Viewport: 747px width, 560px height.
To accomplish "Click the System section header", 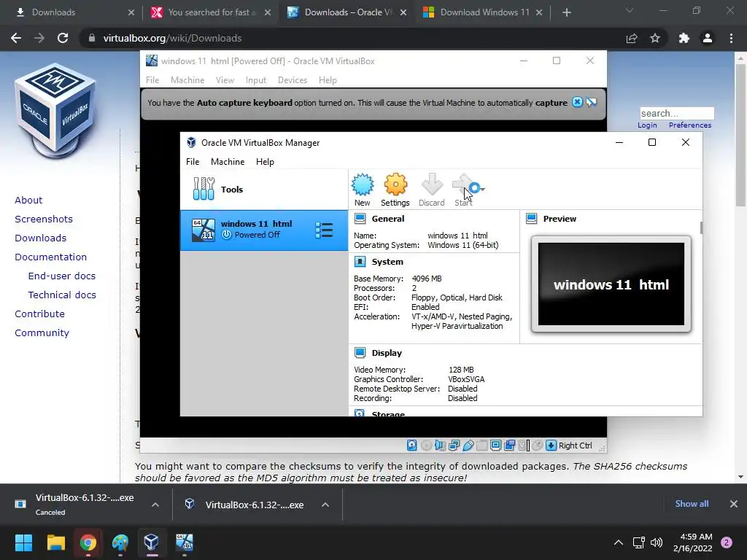I will point(387,262).
